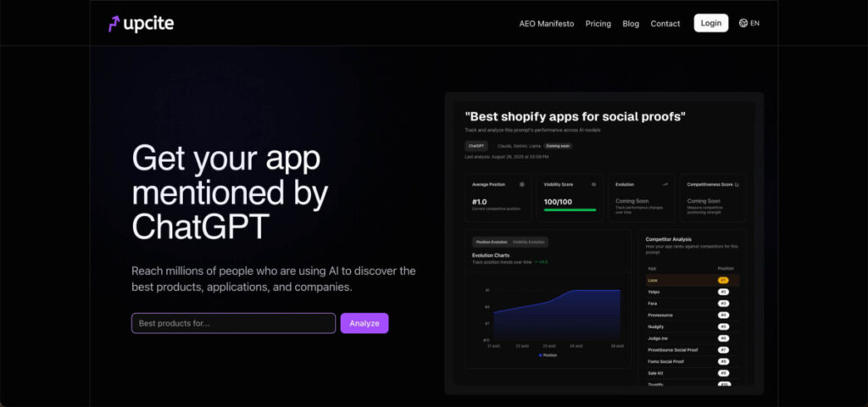Image resolution: width=868 pixels, height=407 pixels.
Task: Click the Competitor Analysis heading
Action: pos(668,239)
